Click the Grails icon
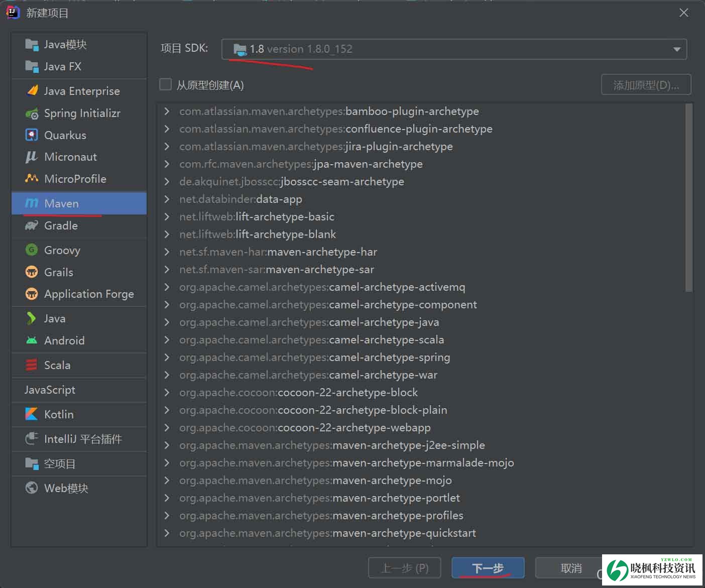 tap(32, 272)
